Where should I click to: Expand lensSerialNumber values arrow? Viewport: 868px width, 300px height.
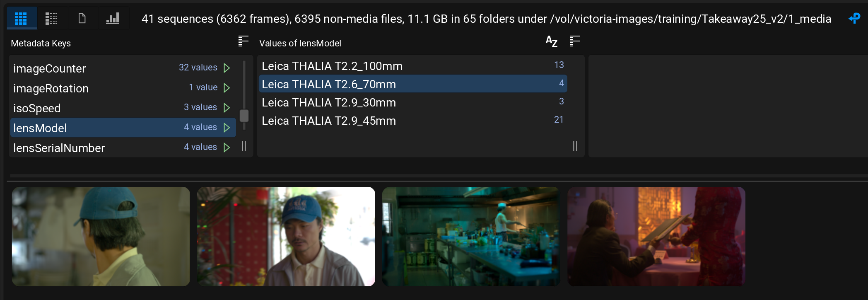[x=227, y=148]
